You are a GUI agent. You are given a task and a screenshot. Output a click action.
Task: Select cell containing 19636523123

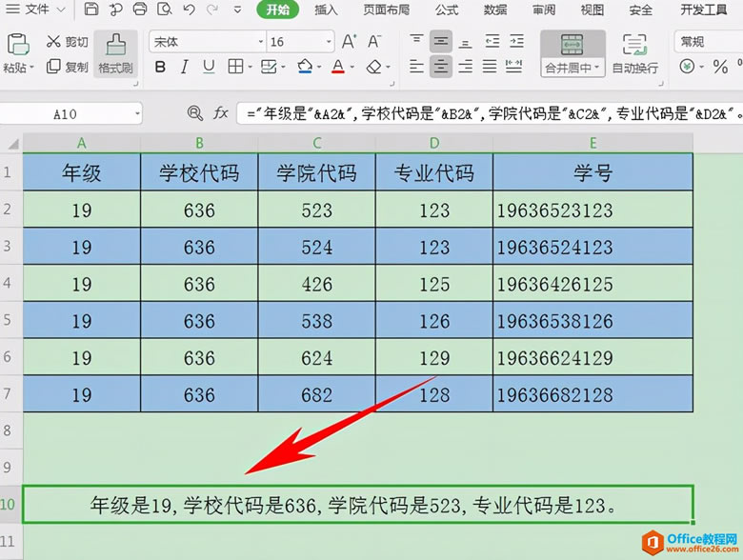point(592,210)
